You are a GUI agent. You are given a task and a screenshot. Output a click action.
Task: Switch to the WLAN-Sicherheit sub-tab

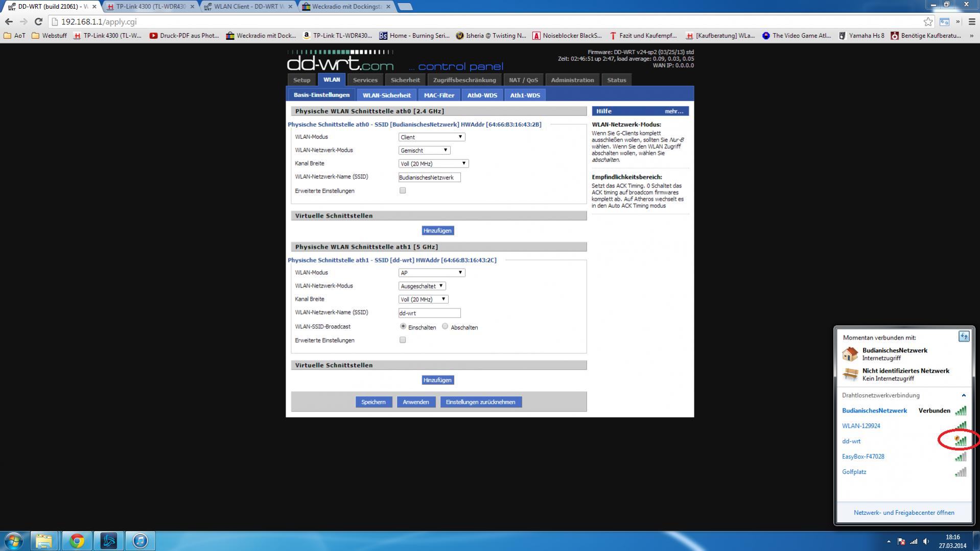pyautogui.click(x=386, y=95)
